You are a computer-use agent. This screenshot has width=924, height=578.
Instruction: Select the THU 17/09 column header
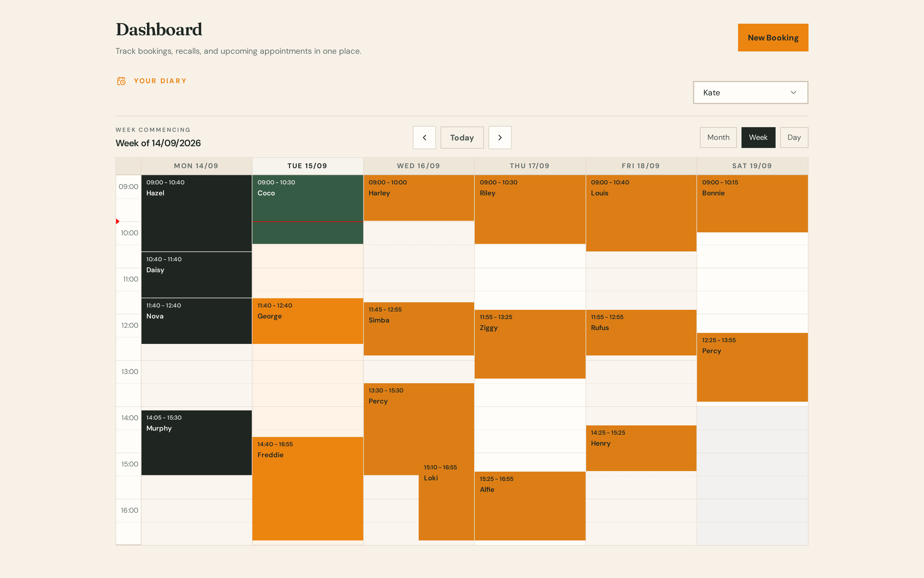(530, 166)
